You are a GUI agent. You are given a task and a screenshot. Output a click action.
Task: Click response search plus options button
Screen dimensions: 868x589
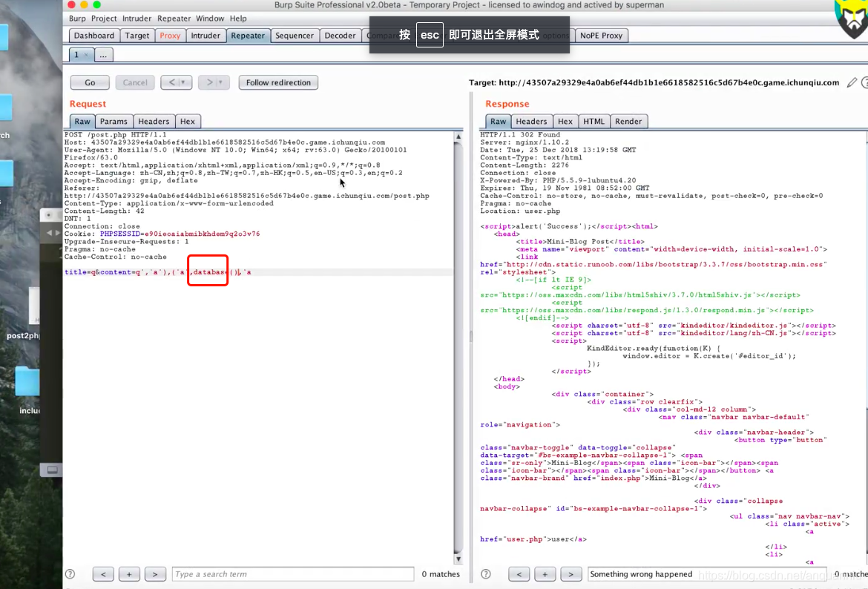(x=545, y=574)
